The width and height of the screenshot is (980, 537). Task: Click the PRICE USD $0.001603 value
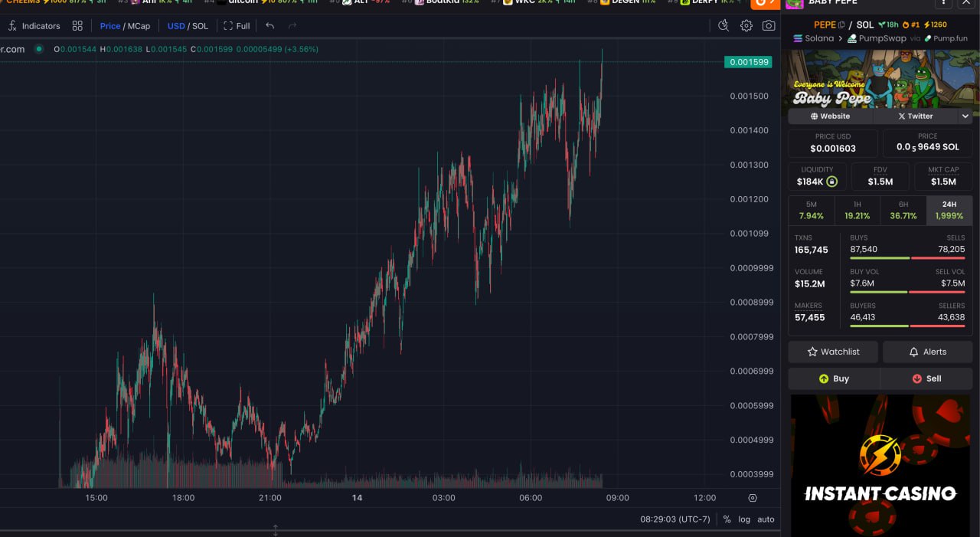click(833, 149)
